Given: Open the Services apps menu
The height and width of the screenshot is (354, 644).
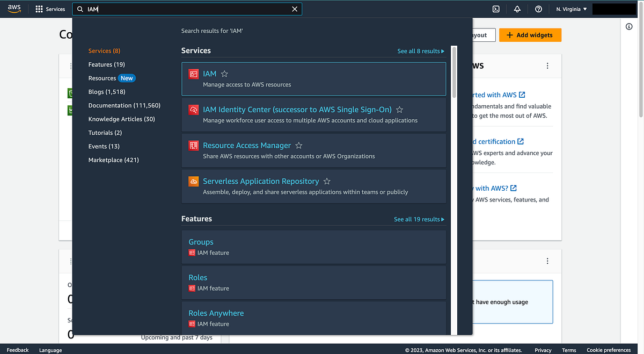Looking at the screenshot, I should [x=51, y=9].
